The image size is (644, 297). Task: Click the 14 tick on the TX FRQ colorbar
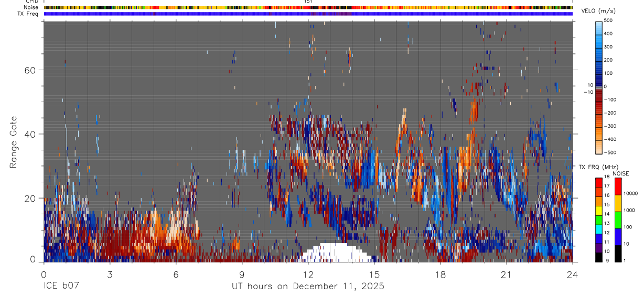(x=607, y=214)
